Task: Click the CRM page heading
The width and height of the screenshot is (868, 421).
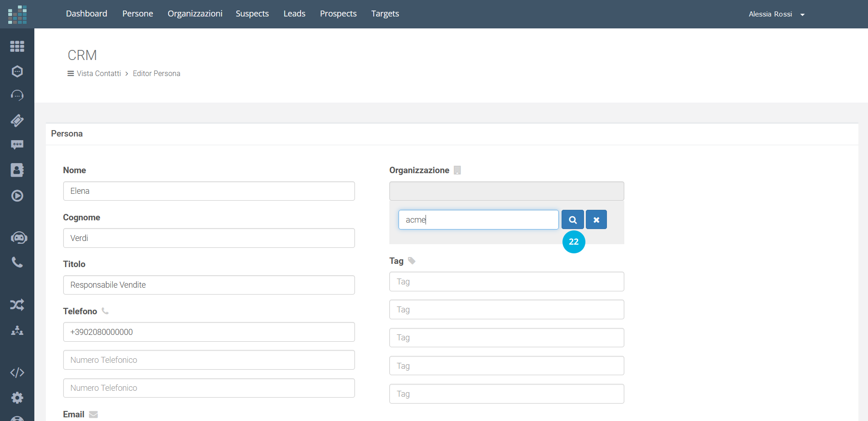Action: (82, 55)
